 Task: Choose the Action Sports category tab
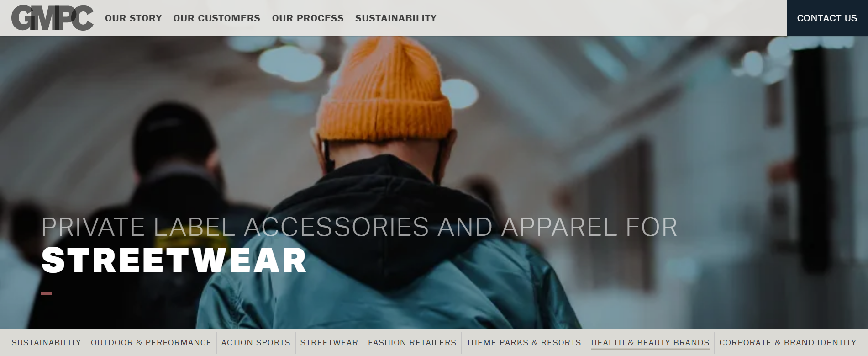256,343
